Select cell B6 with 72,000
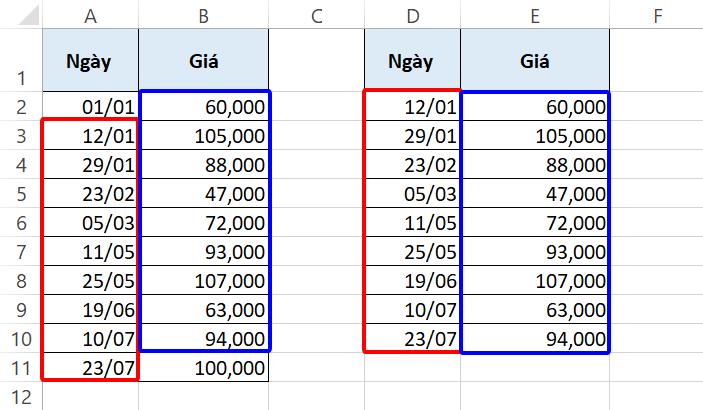 (204, 222)
